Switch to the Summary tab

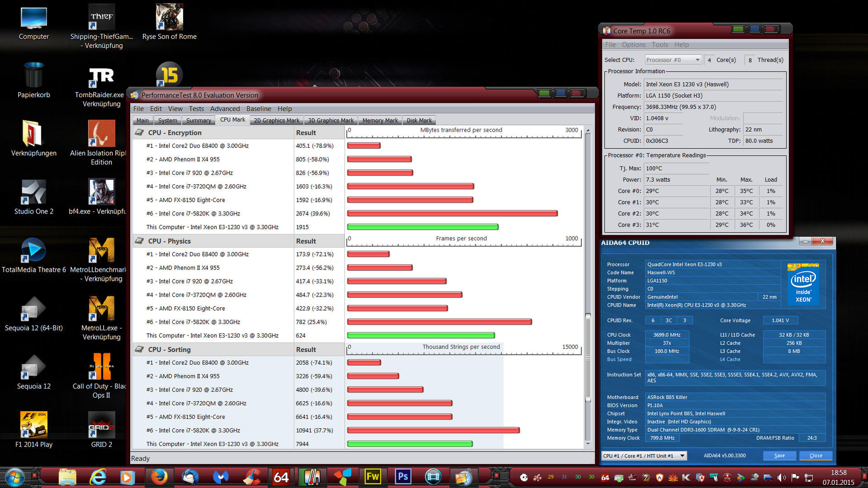199,120
